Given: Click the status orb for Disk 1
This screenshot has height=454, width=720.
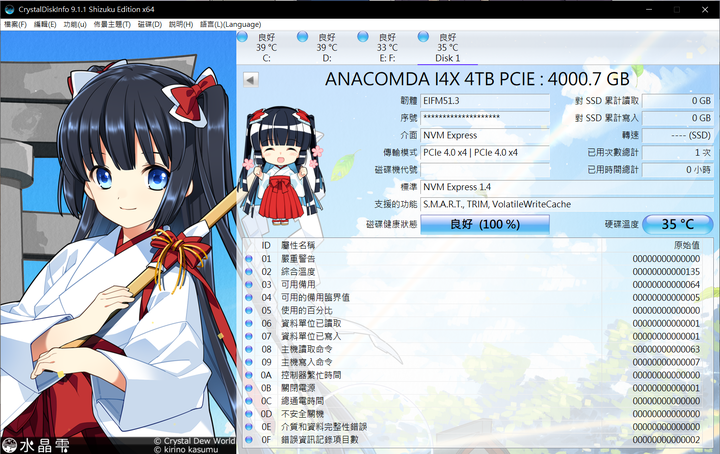Looking at the screenshot, I should (423, 37).
